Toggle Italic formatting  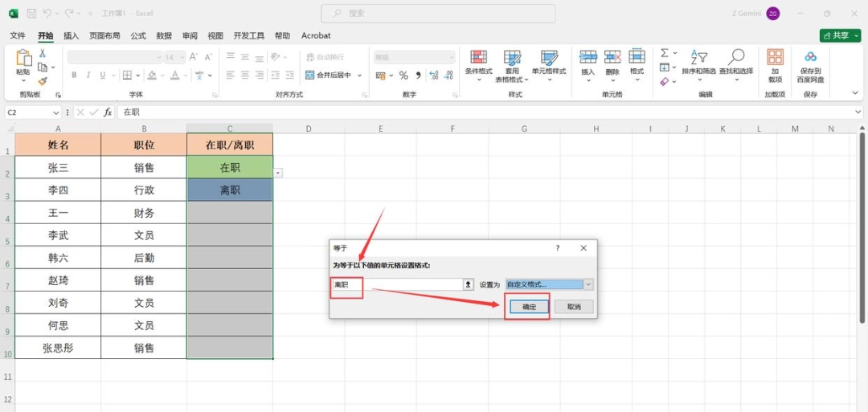click(88, 75)
